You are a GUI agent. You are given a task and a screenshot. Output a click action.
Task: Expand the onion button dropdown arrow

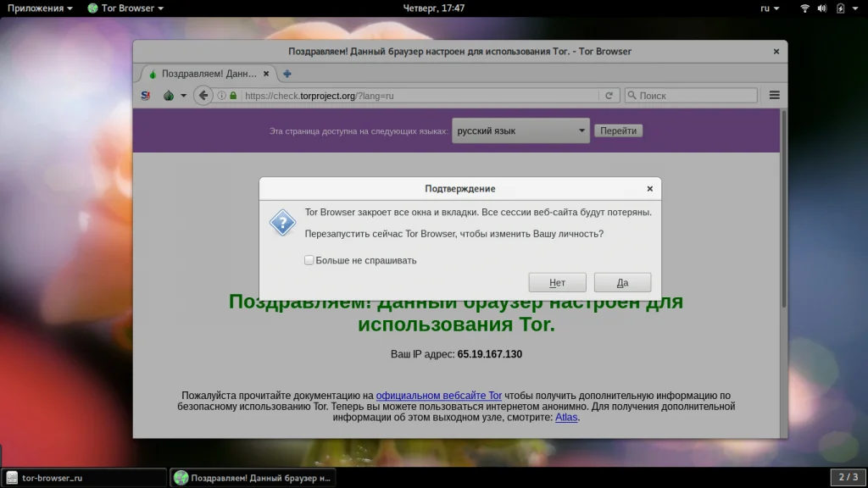[183, 96]
